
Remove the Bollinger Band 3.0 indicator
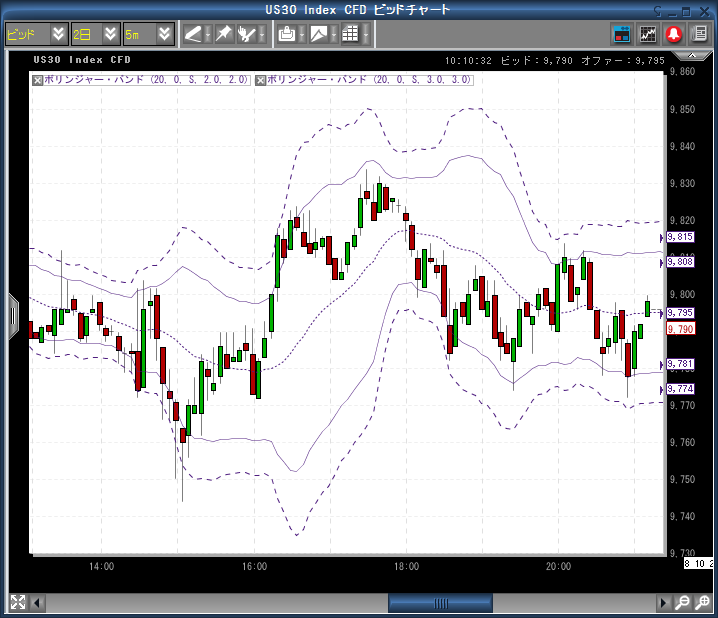(x=261, y=79)
